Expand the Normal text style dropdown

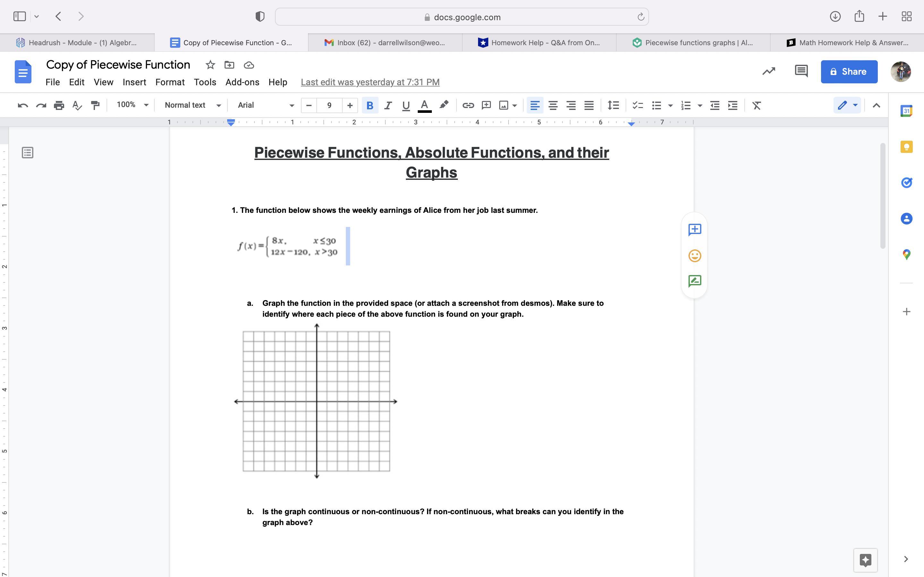[193, 105]
